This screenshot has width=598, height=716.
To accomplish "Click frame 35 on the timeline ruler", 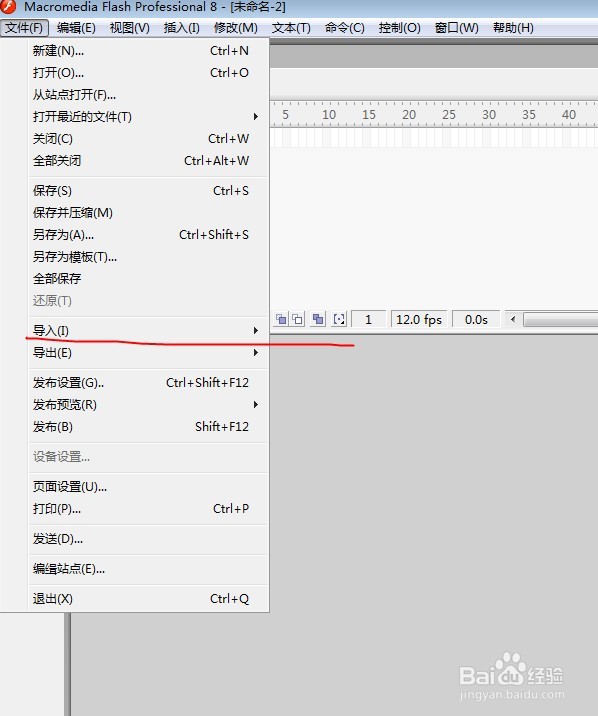I will (529, 115).
